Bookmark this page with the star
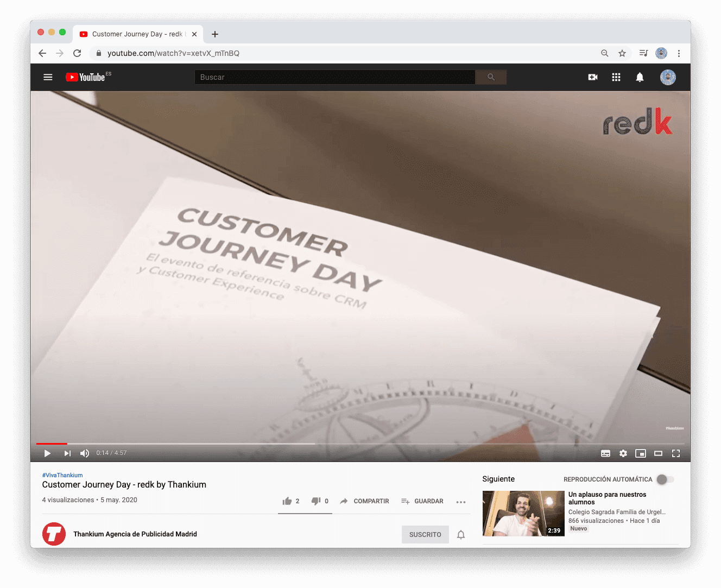 click(x=622, y=53)
